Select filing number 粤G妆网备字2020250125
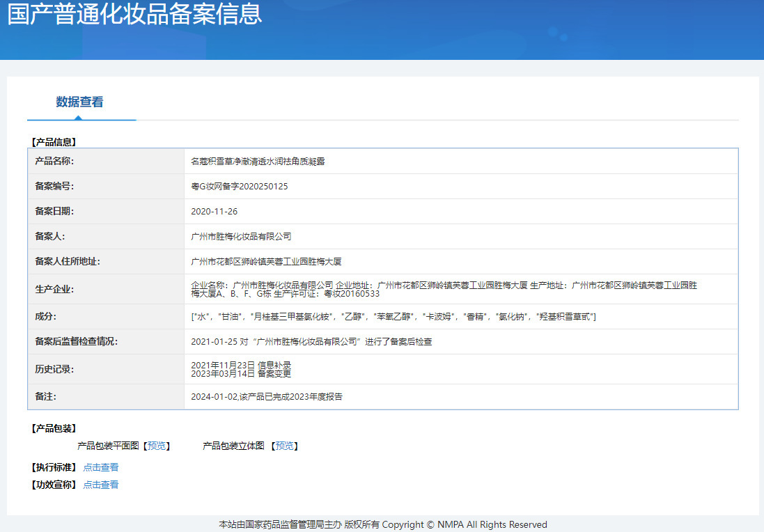Screen dimensions: 764x532 pos(240,187)
